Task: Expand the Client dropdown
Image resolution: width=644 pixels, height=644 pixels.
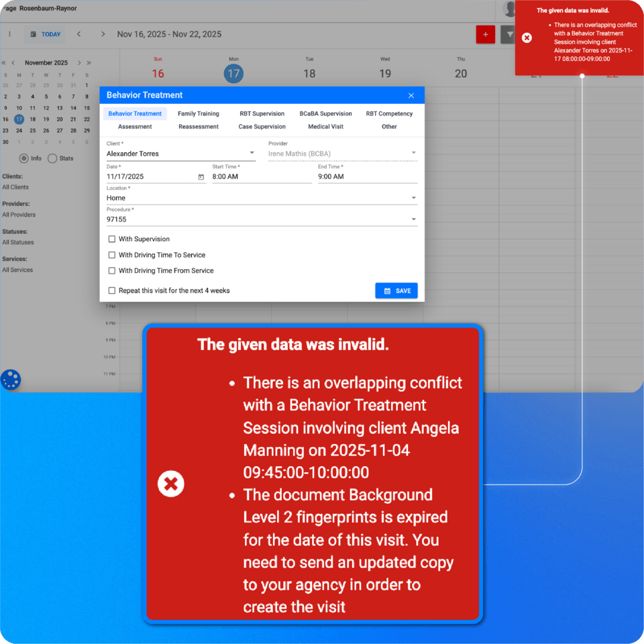Action: pos(252,154)
